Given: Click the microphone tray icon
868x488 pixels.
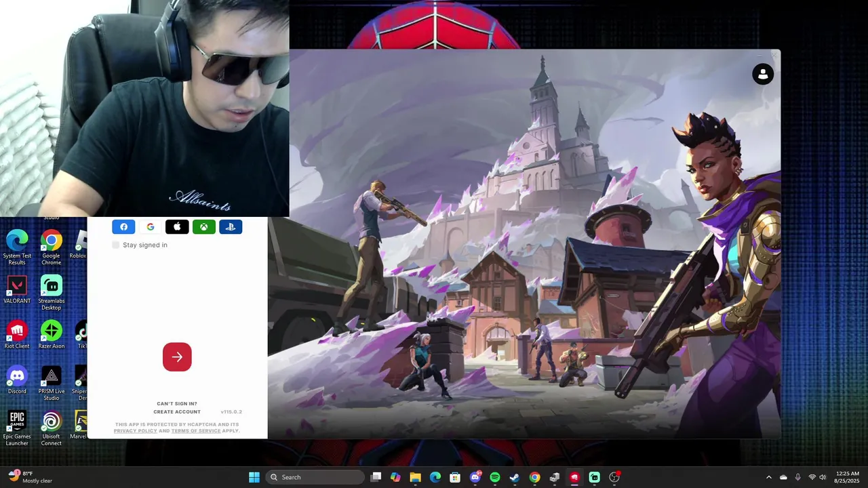Looking at the screenshot, I should pyautogui.click(x=797, y=477).
